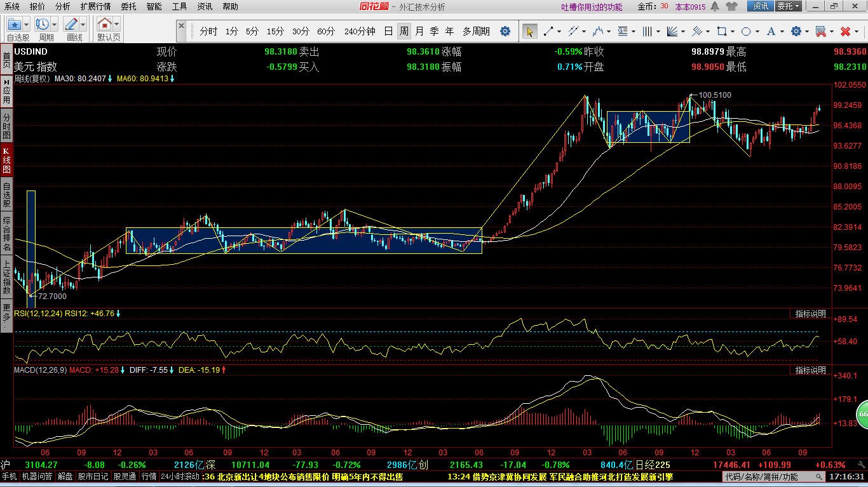Click the 吐槽你用过的功能 feedback link

pyautogui.click(x=592, y=7)
